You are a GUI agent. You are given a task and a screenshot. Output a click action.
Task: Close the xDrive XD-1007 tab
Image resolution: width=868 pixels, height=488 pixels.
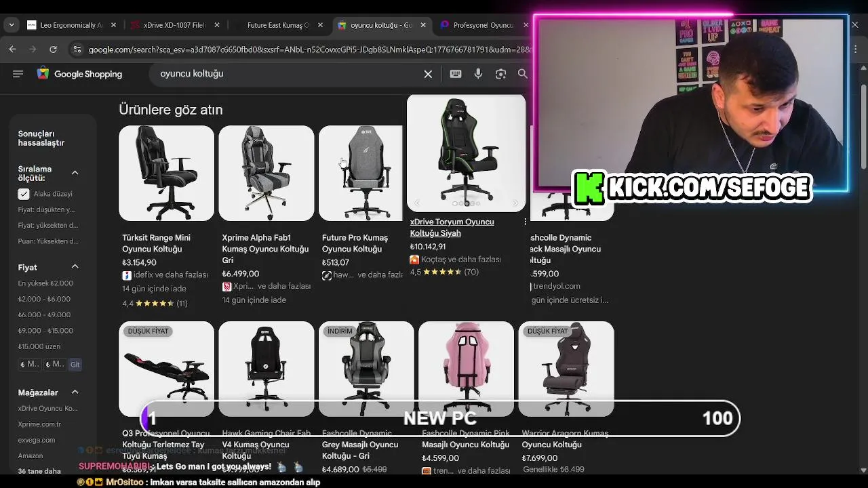(217, 25)
